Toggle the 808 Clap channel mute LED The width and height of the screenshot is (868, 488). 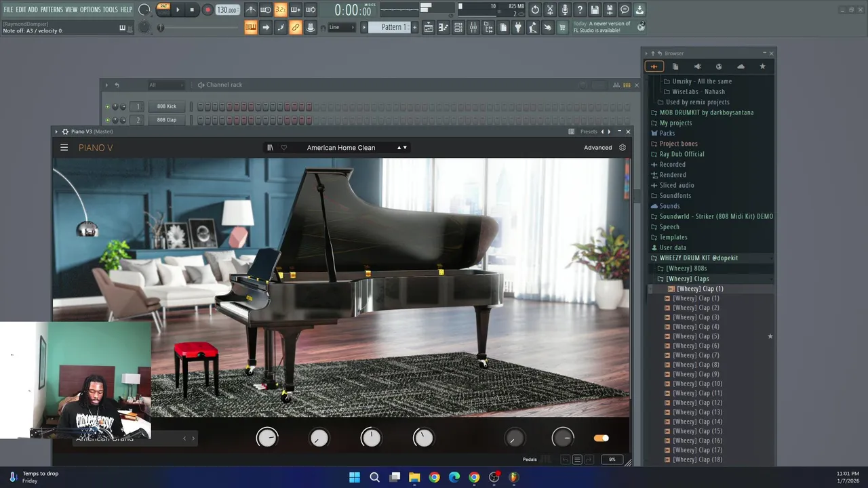pos(107,120)
